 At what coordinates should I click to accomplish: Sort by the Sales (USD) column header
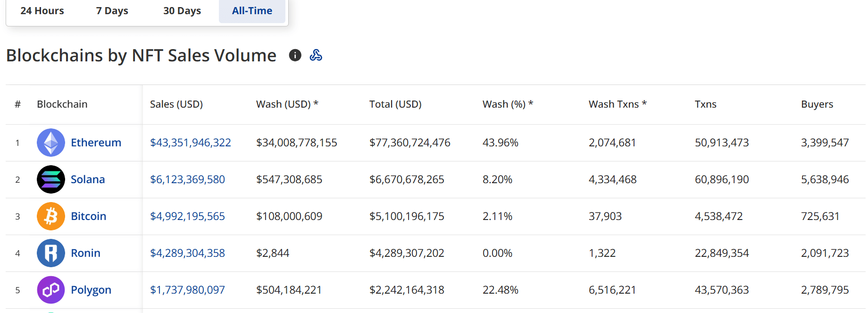[x=176, y=104]
